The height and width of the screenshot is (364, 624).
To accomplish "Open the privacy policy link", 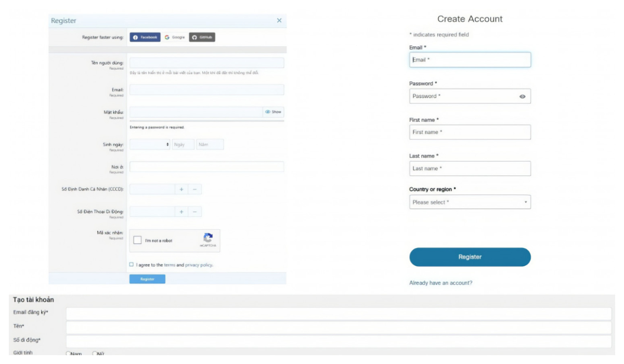I will tap(199, 264).
